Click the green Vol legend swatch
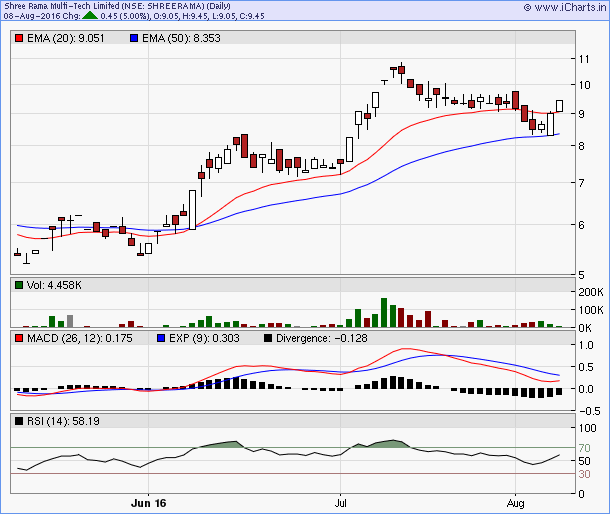The image size is (610, 514). 19,285
